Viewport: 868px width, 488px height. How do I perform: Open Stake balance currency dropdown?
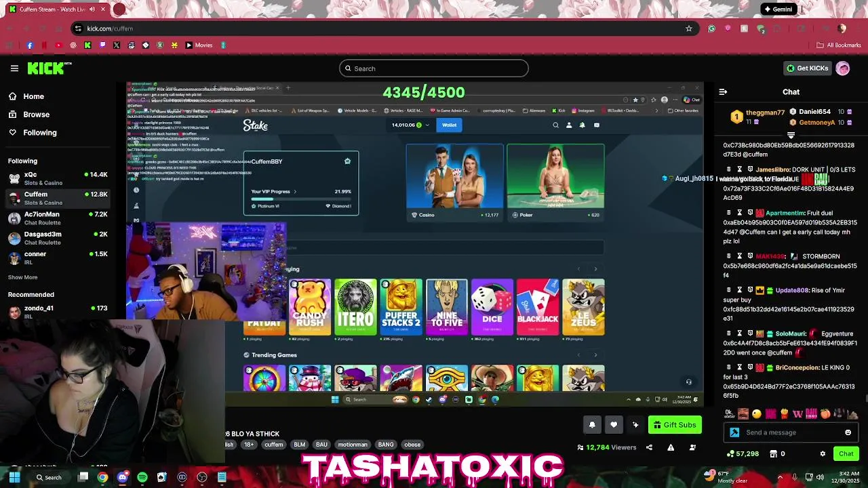[x=427, y=125]
